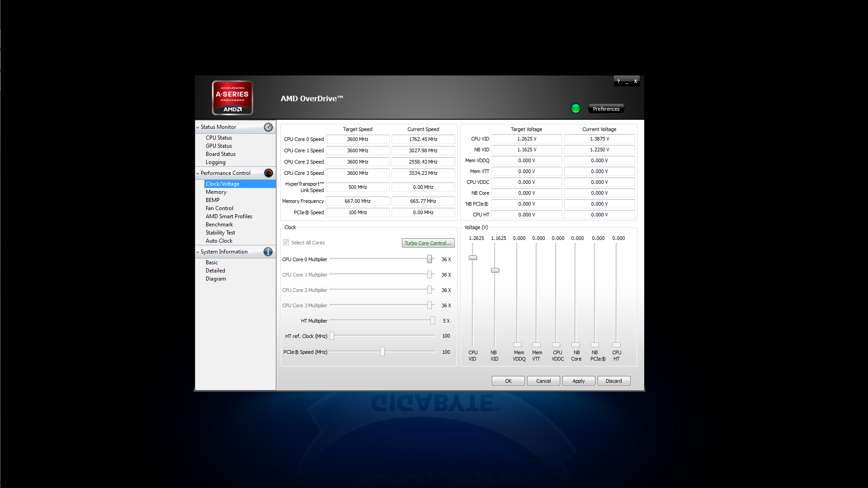Click the Performance Control speedometer icon
The width and height of the screenshot is (868, 488).
(269, 173)
